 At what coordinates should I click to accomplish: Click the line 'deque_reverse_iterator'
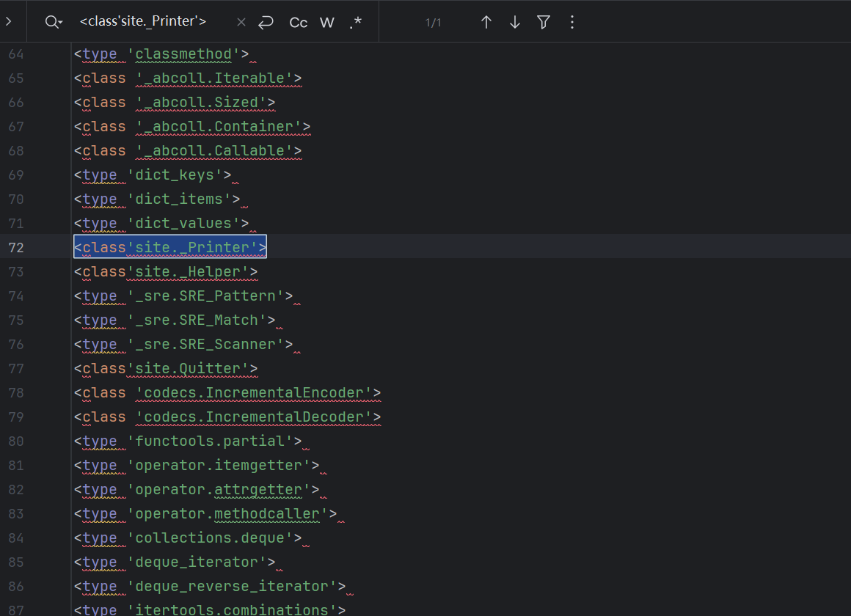pyautogui.click(x=210, y=586)
